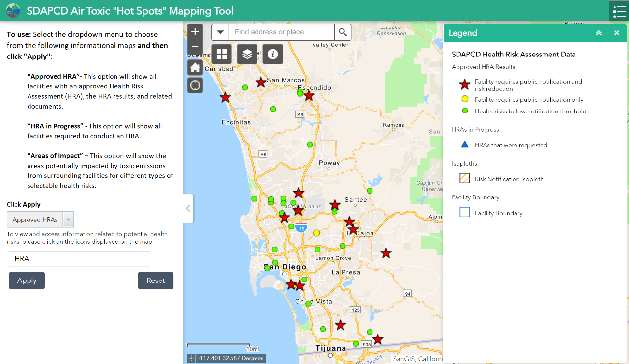The height and width of the screenshot is (364, 629).
Task: Open the info widget
Action: [x=273, y=54]
